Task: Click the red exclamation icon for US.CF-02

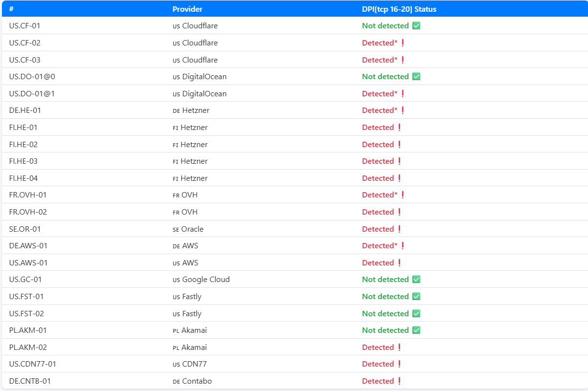Action: (x=403, y=43)
